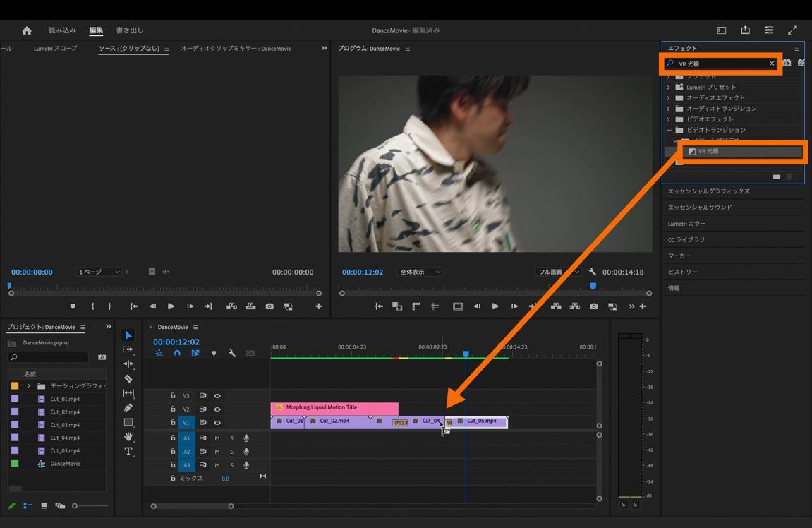Select the Type tool
The width and height of the screenshot is (812, 528).
[128, 451]
